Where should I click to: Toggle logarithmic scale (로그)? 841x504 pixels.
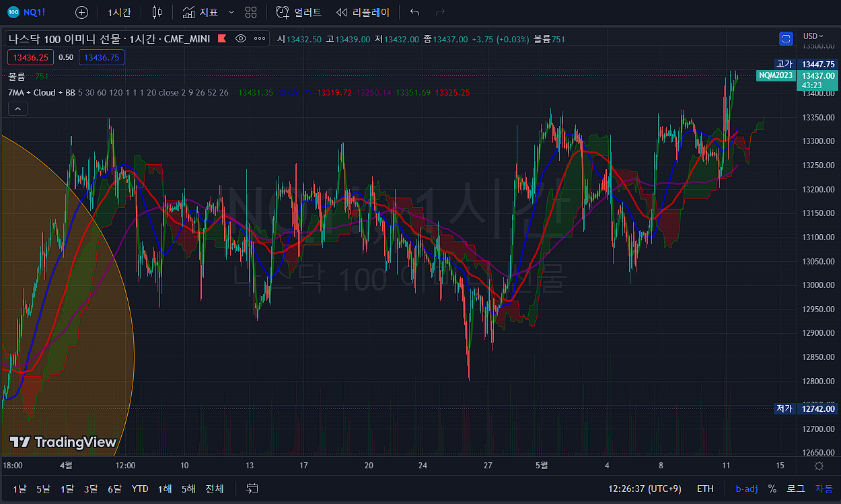pos(796,489)
